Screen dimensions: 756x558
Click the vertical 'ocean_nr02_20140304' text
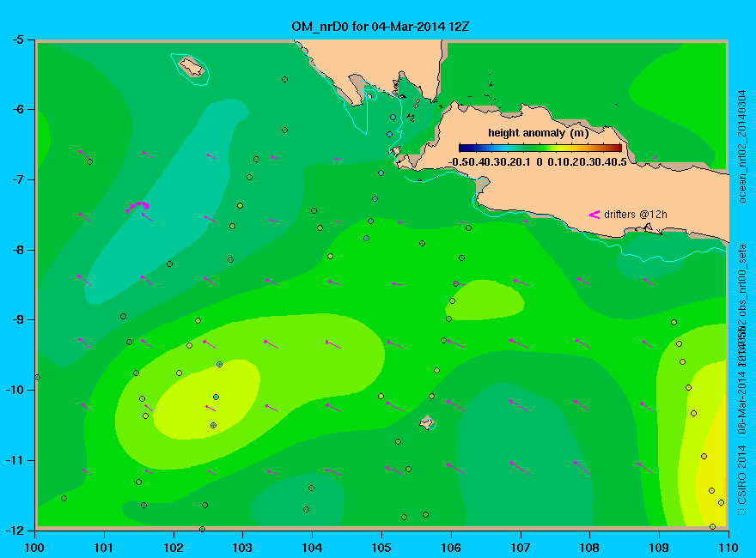742,147
